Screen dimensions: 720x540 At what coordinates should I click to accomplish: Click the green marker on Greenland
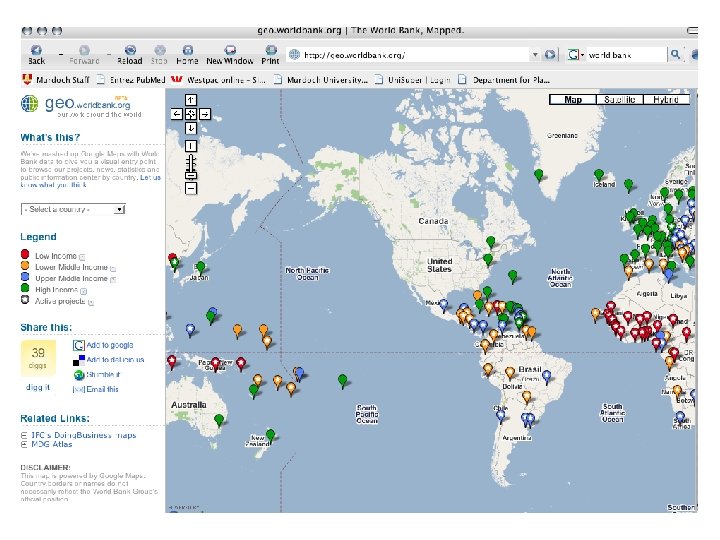point(539,175)
